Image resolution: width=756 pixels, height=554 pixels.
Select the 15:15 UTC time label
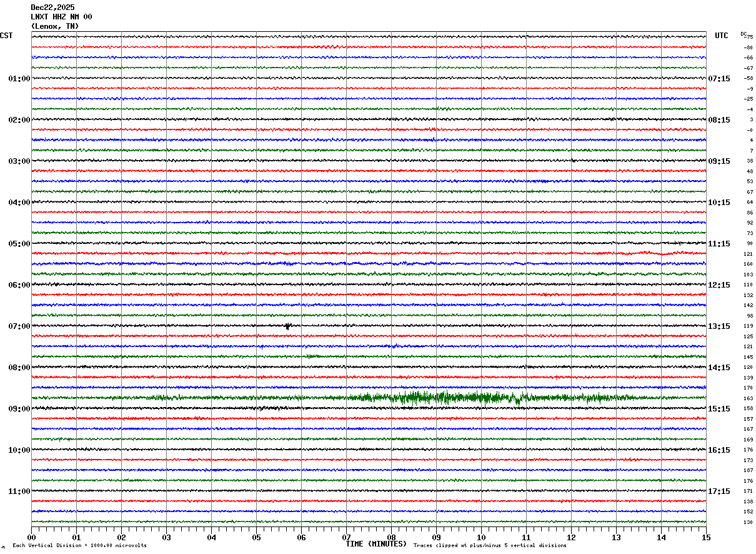pos(719,408)
